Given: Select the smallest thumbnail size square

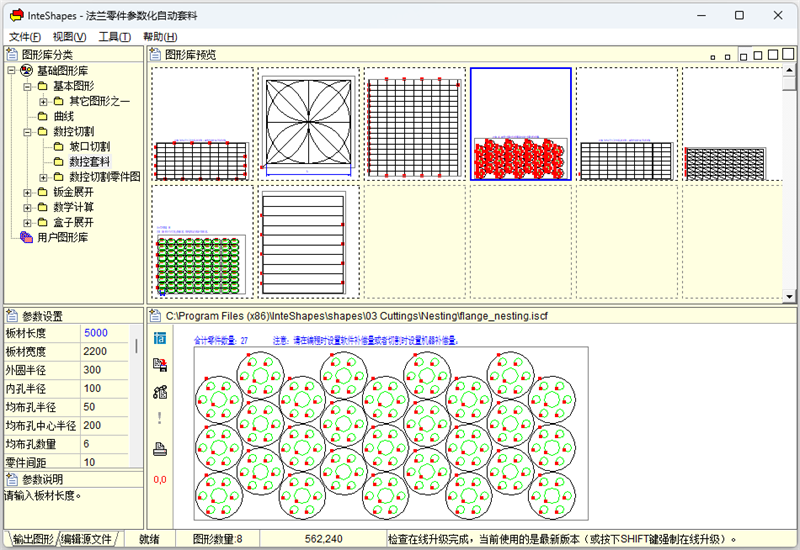Looking at the screenshot, I should pyautogui.click(x=713, y=57).
